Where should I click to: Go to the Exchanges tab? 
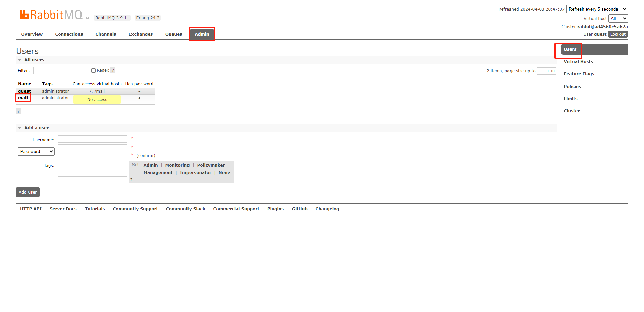pos(141,34)
